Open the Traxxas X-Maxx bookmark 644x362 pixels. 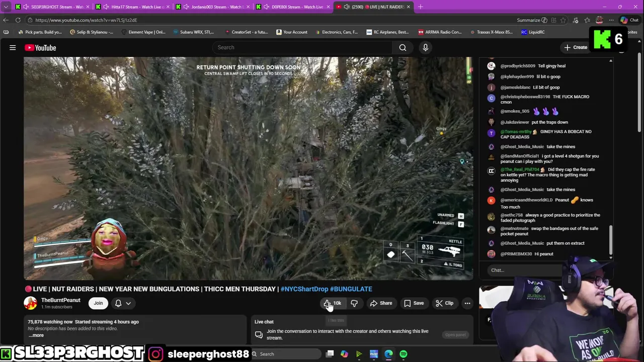pyautogui.click(x=491, y=32)
